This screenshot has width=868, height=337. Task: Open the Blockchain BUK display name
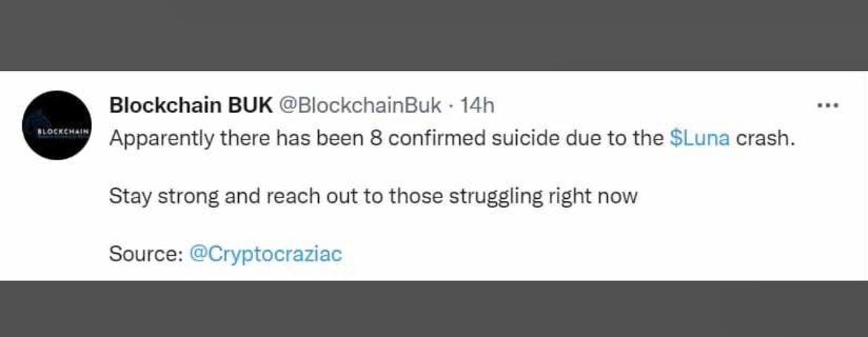[x=190, y=105]
